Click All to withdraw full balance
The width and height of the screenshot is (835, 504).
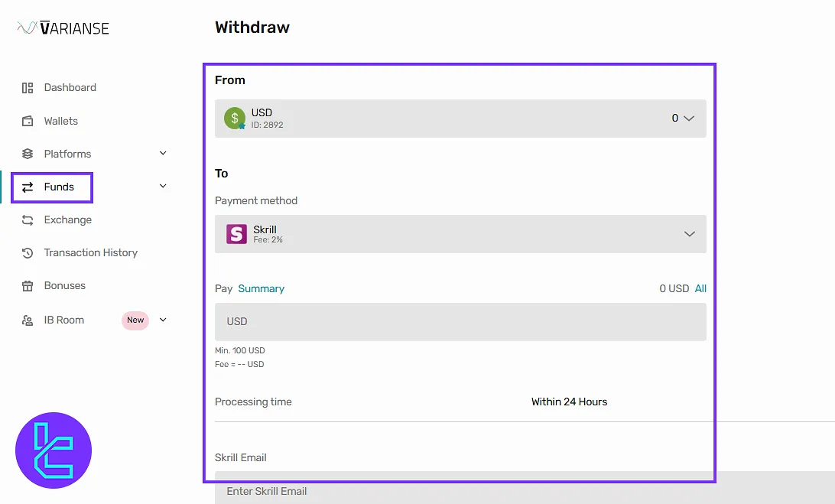[x=700, y=288]
